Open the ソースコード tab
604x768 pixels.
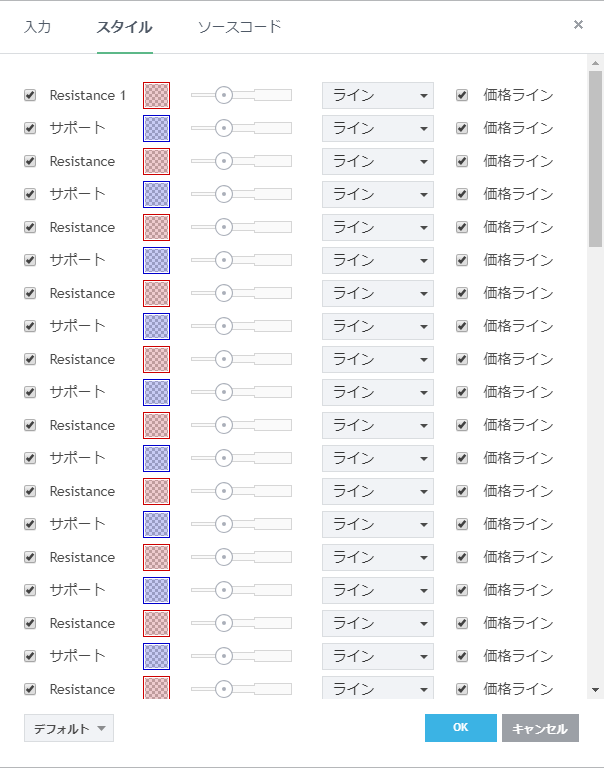click(239, 26)
